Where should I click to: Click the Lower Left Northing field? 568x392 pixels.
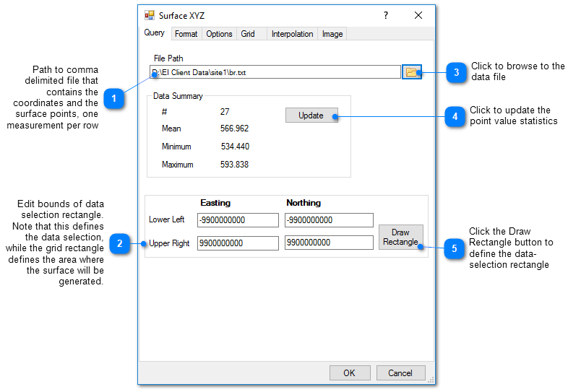329,220
